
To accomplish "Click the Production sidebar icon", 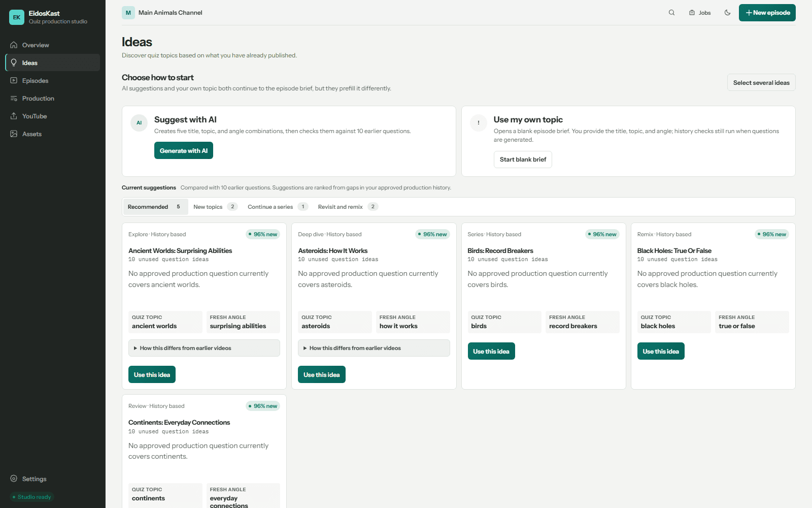I will pyautogui.click(x=14, y=99).
